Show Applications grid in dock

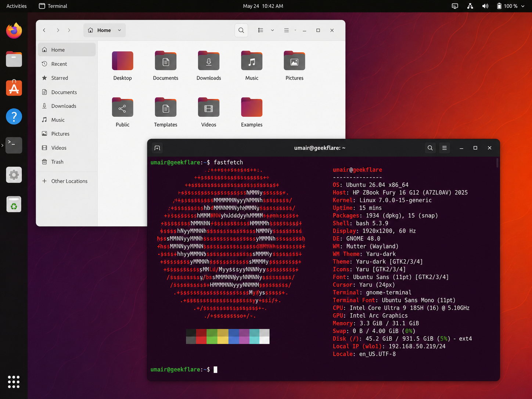click(14, 382)
